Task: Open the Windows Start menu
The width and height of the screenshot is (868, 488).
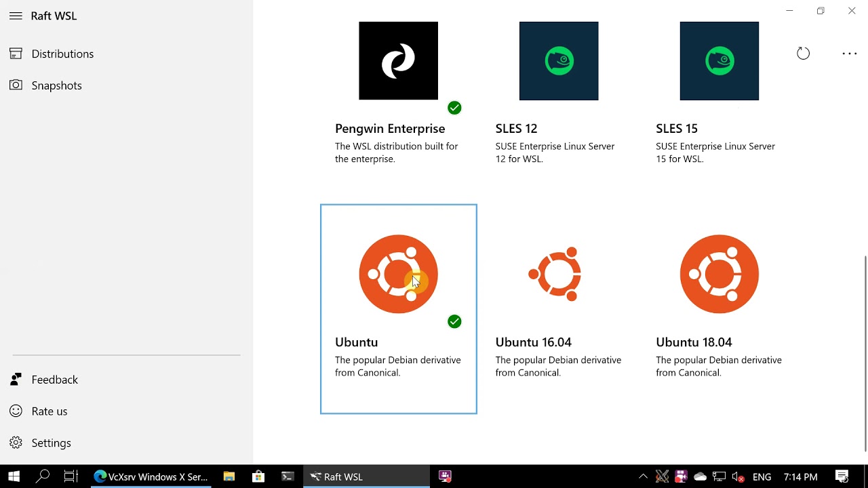Action: point(14,476)
